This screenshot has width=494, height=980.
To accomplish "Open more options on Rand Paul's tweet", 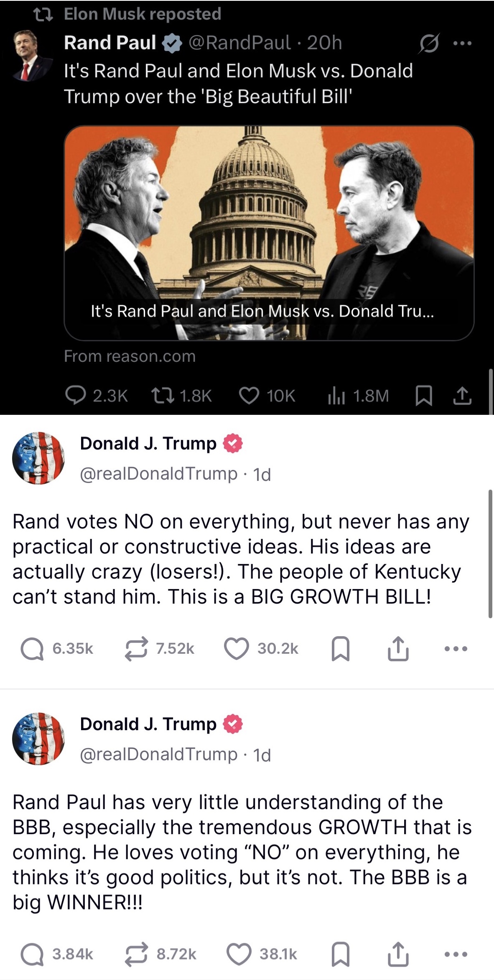I will pyautogui.click(x=462, y=43).
